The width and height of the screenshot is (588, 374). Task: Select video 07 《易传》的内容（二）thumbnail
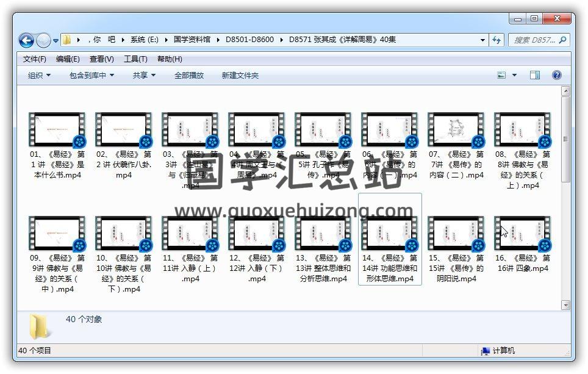coord(456,129)
